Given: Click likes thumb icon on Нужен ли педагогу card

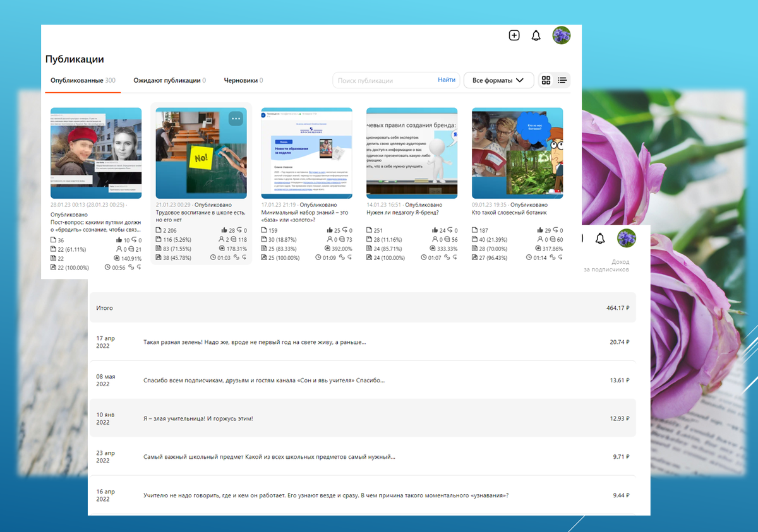Looking at the screenshot, I should (435, 231).
